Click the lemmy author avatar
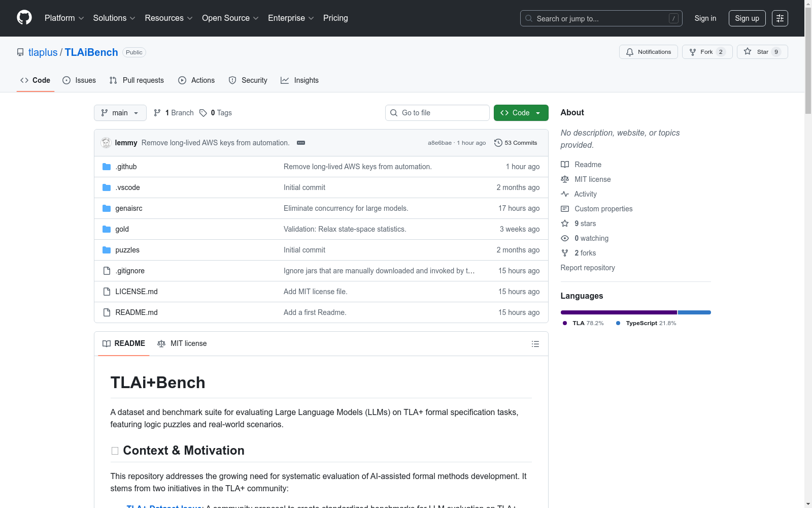Screen dimensions: 812x508 106,143
